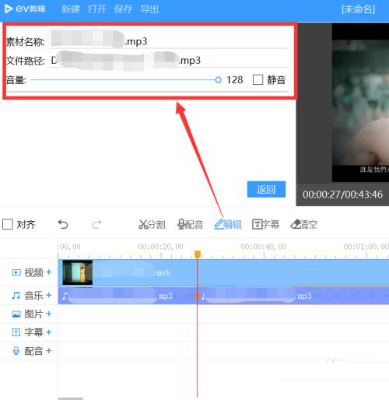Screen dimensions: 389x400
Task: Add a clip with 视频 plus
Action: pos(49,272)
